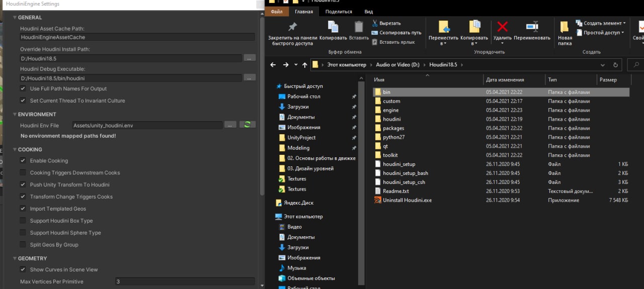Enable Support Houdini Box Type
The height and width of the screenshot is (289, 644).
pyautogui.click(x=23, y=221)
